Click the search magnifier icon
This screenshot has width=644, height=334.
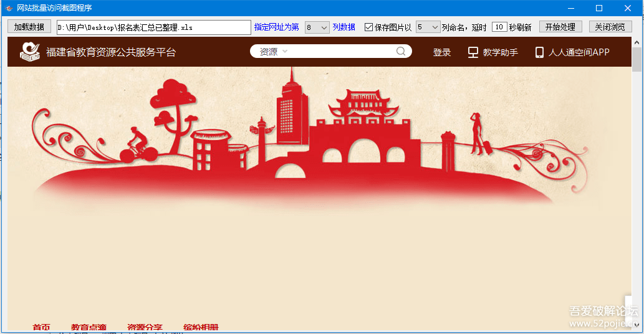[401, 51]
